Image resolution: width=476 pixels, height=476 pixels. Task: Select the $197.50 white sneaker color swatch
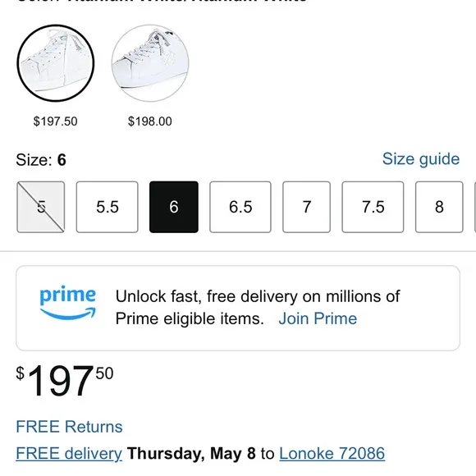56,63
